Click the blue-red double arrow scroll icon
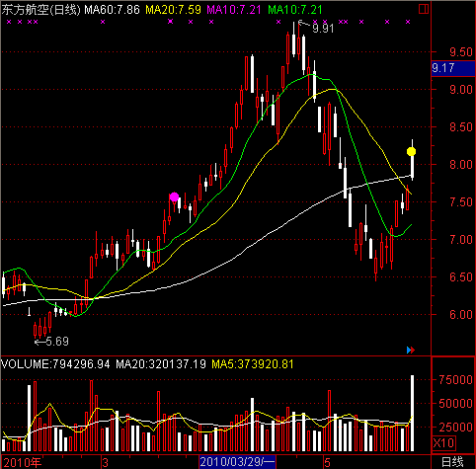The height and width of the screenshot is (469, 476). tap(411, 350)
